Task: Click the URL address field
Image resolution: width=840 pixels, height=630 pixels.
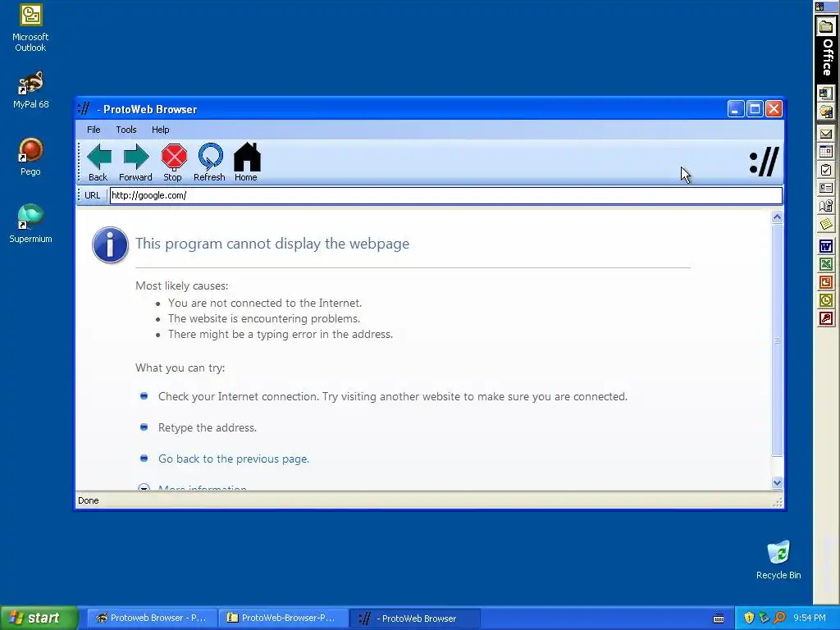Action: pyautogui.click(x=445, y=195)
